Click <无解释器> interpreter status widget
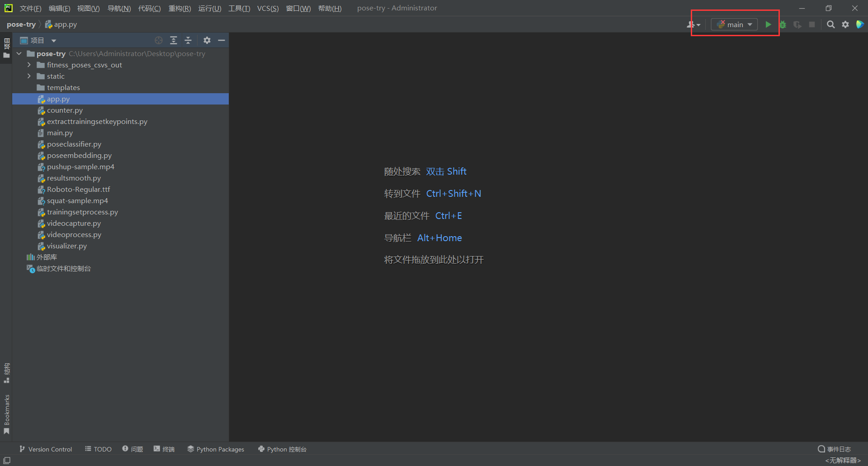This screenshot has width=868, height=466. pos(843,460)
